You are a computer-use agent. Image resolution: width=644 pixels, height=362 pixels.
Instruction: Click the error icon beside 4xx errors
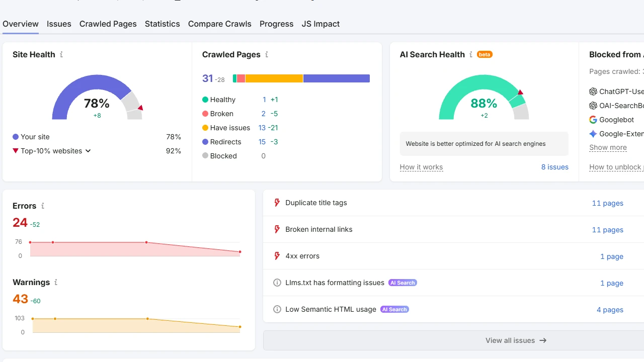(x=277, y=256)
